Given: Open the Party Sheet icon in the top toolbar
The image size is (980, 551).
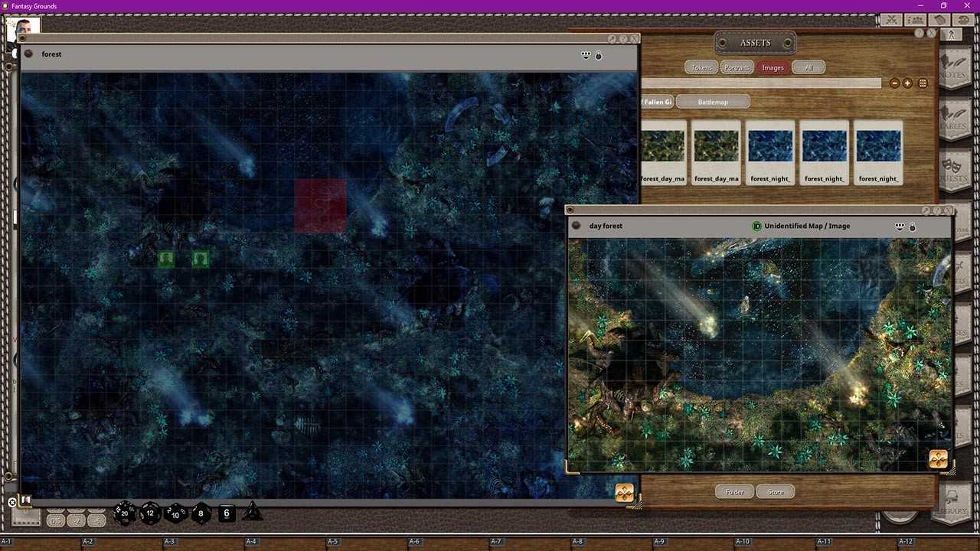Looking at the screenshot, I should [915, 20].
